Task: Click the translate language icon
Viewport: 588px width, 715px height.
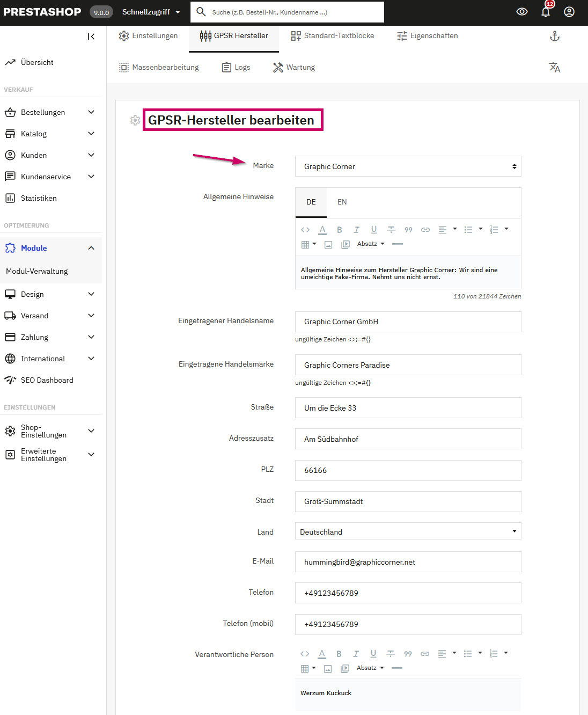Action: point(555,68)
